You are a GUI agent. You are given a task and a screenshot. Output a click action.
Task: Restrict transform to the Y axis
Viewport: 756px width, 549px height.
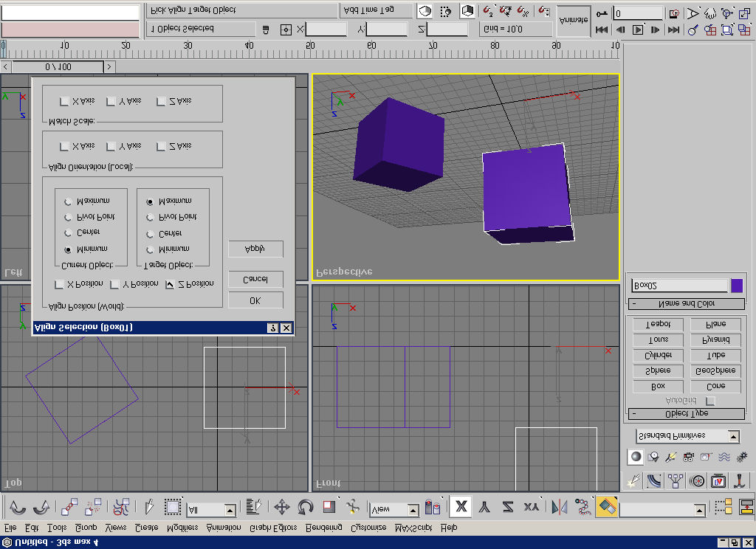(484, 507)
